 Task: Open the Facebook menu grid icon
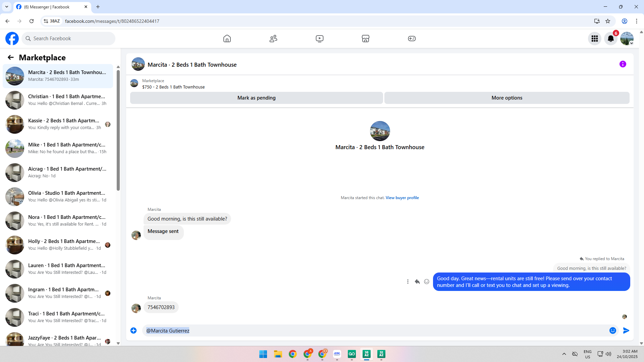595,39
